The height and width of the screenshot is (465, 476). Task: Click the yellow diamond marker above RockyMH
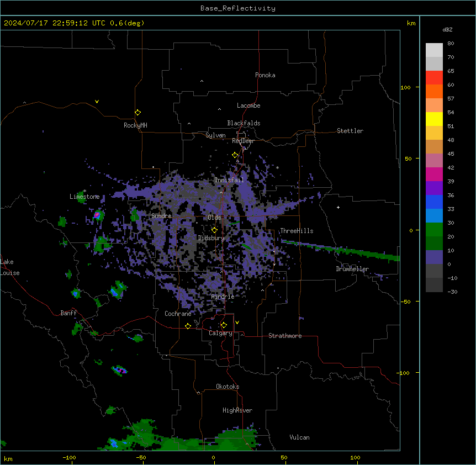pos(137,113)
